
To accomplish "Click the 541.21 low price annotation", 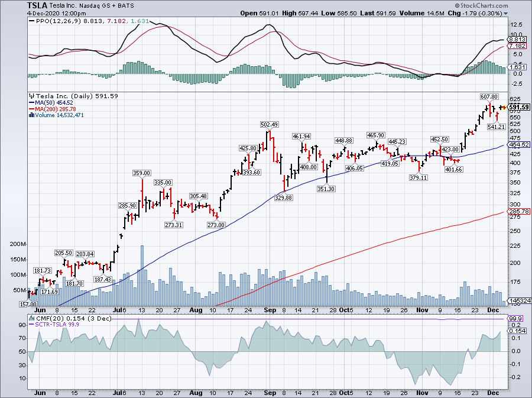I will click(497, 127).
